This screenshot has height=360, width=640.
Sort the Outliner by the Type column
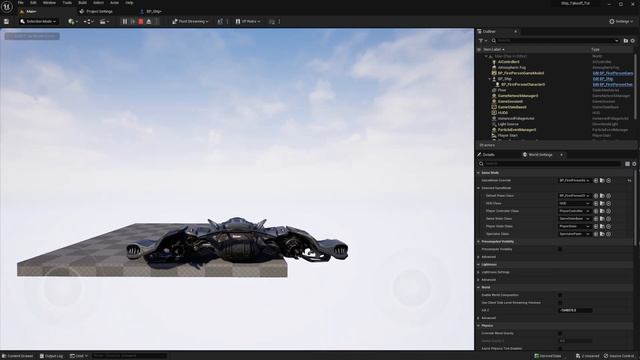click(x=596, y=49)
